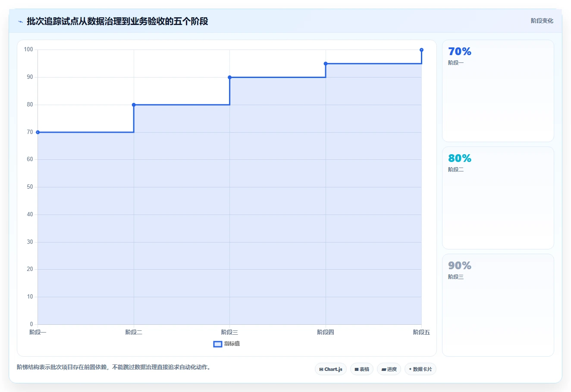The height and width of the screenshot is (392, 571).
Task: Click the y-axis value 50
Action: (30, 187)
